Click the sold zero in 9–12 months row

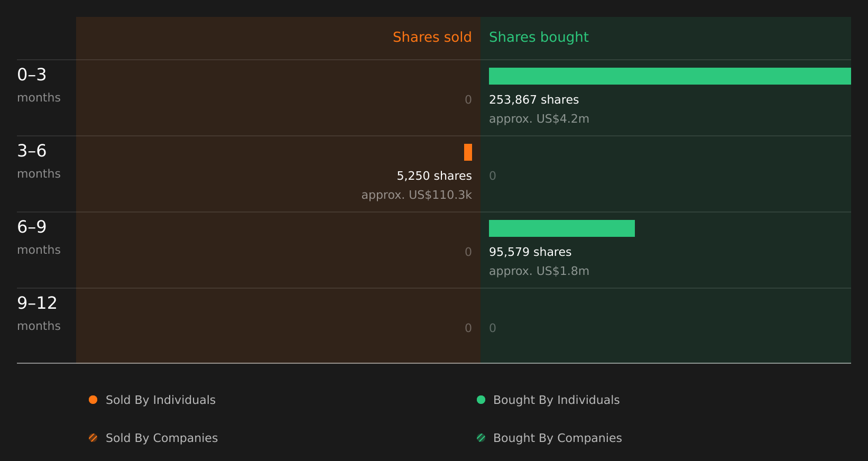point(468,328)
